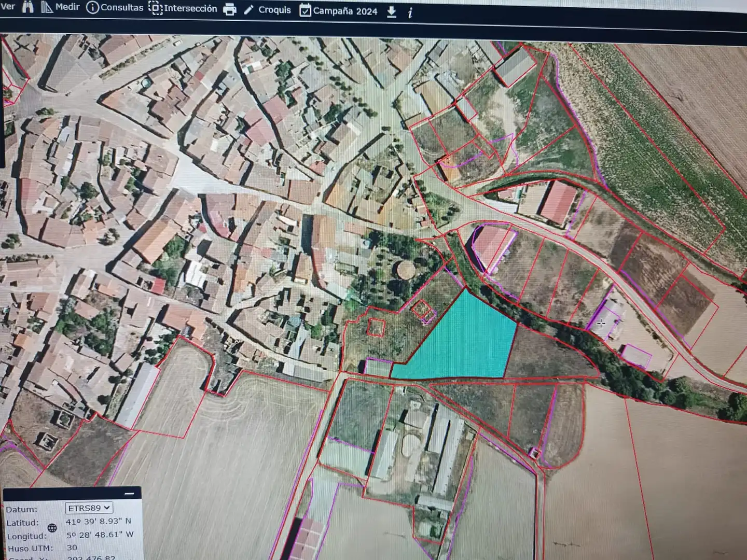Image resolution: width=747 pixels, height=560 pixels.
Task: Open Campaña 2024 selector
Action: click(338, 10)
